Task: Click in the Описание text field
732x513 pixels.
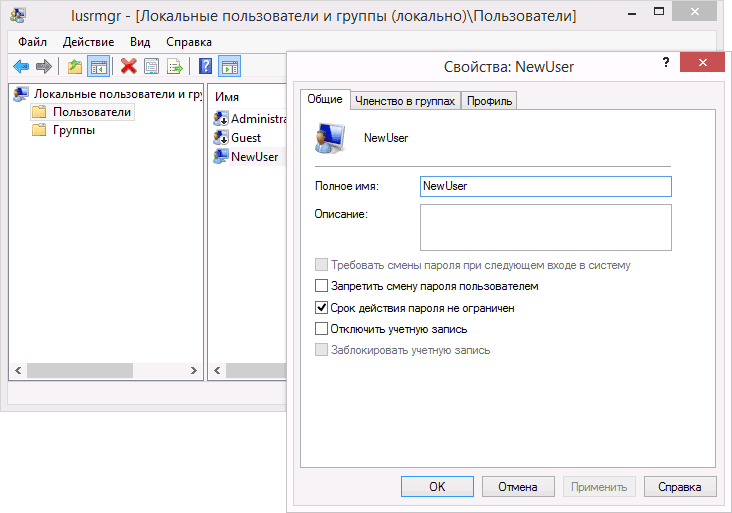Action: [545, 227]
